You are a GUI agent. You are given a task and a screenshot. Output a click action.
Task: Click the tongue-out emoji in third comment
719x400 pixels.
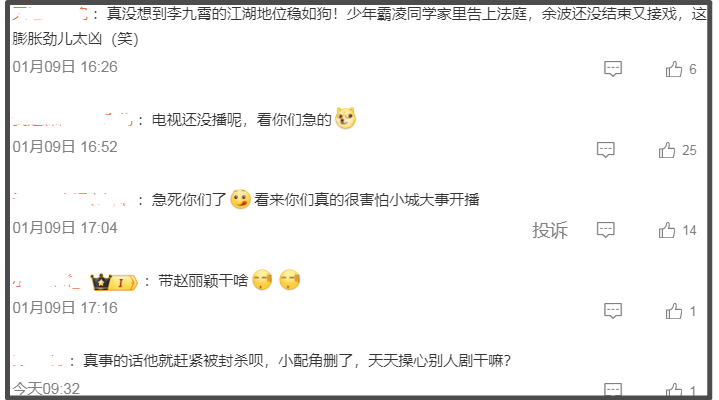click(240, 199)
